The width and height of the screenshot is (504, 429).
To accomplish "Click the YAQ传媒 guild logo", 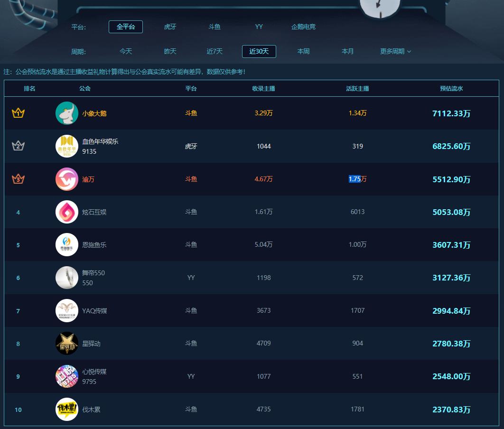I will tap(67, 311).
